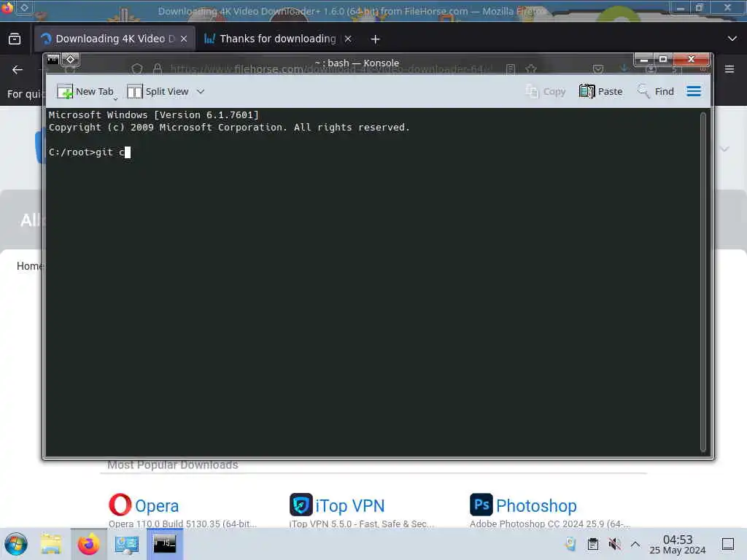Toggle Konsole keep-above pin icon in title bar
The height and width of the screenshot is (560, 747).
71,60
